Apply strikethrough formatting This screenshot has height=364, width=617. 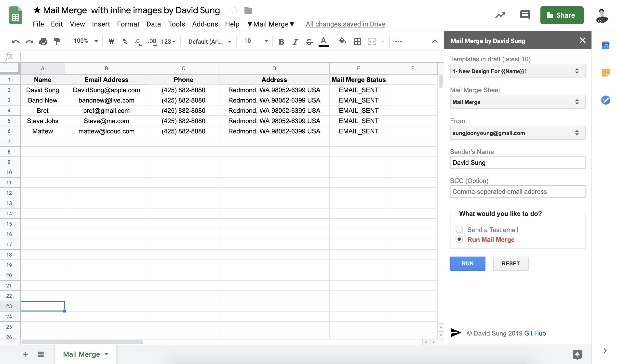pos(309,41)
